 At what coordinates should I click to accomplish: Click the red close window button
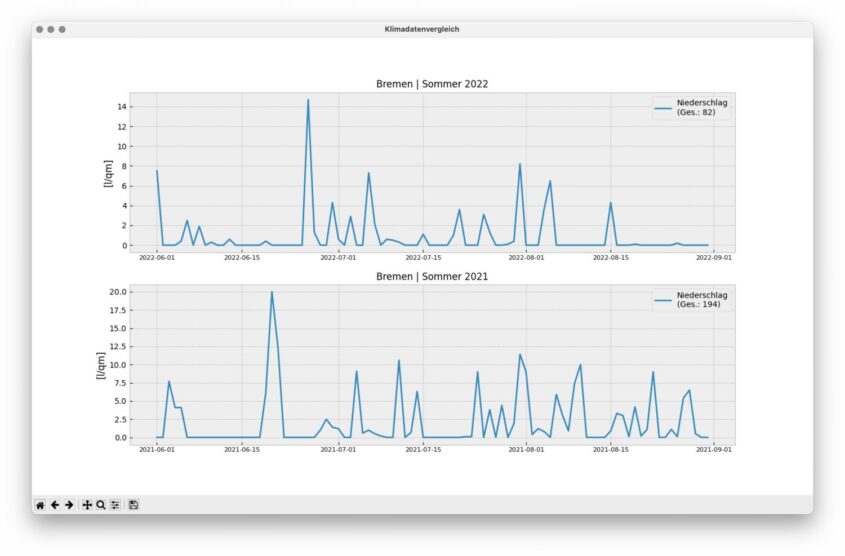pos(39,29)
